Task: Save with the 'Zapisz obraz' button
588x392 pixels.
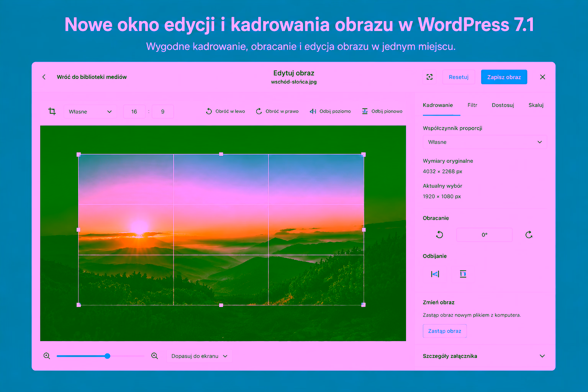Action: coord(504,77)
